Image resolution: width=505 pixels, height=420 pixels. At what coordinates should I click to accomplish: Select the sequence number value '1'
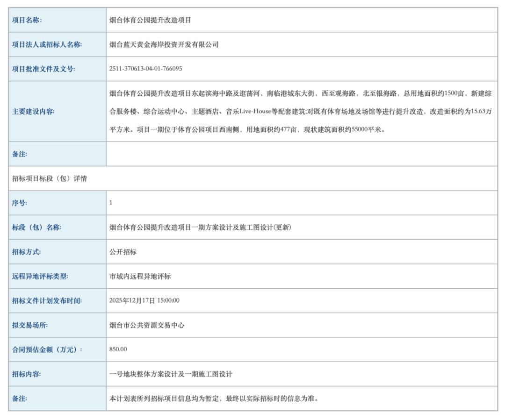(111, 202)
